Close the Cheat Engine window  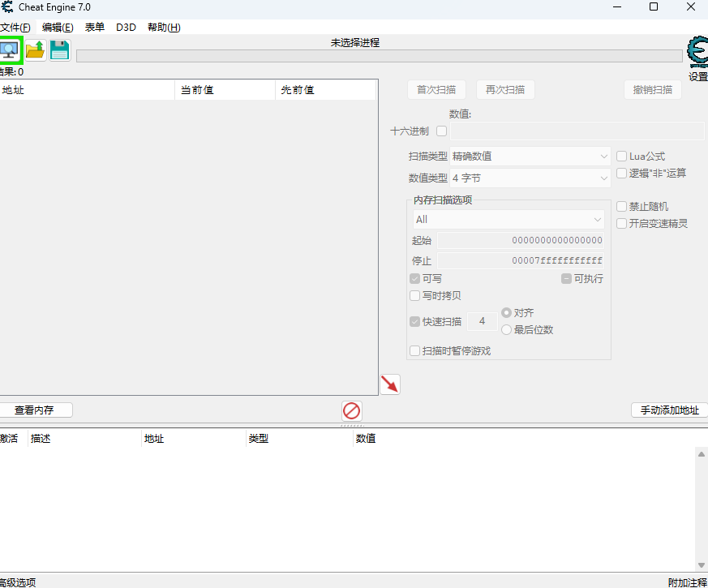coord(690,6)
